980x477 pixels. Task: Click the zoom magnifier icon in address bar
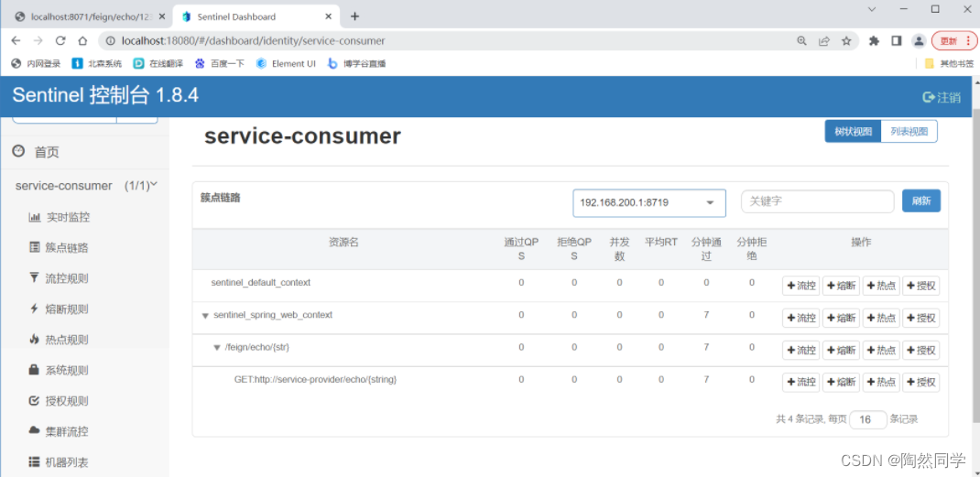802,40
